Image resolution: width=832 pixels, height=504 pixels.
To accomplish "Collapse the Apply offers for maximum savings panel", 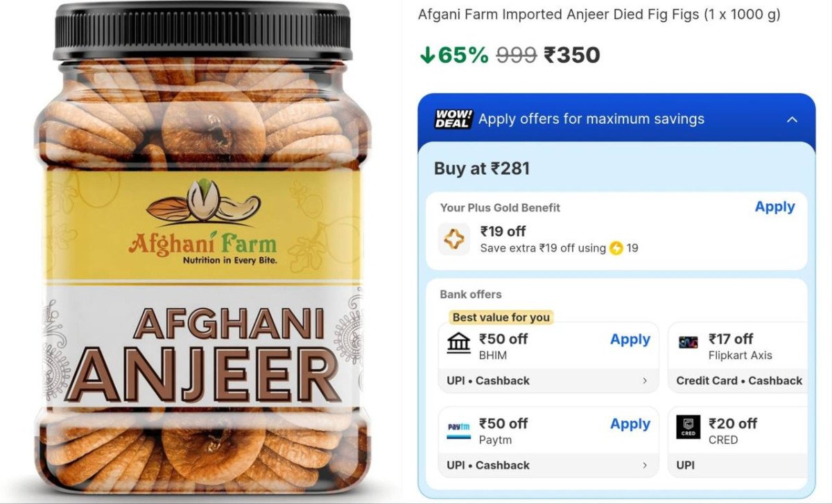I will click(x=792, y=119).
